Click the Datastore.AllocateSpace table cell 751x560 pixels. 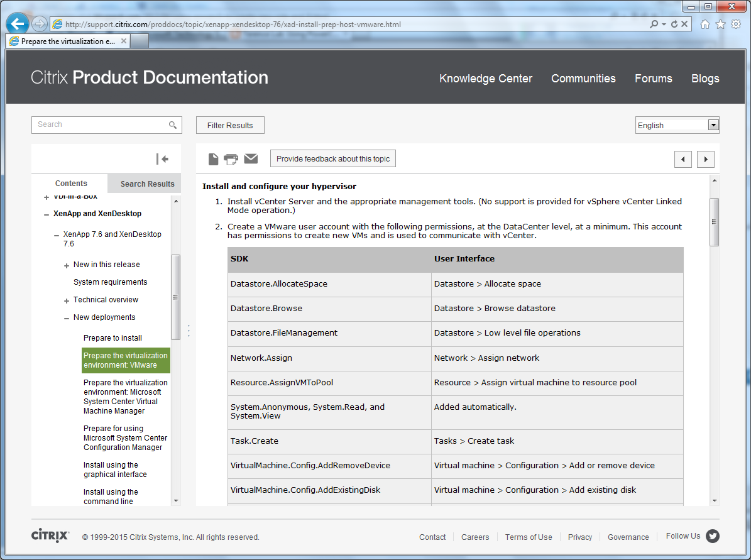pos(329,284)
